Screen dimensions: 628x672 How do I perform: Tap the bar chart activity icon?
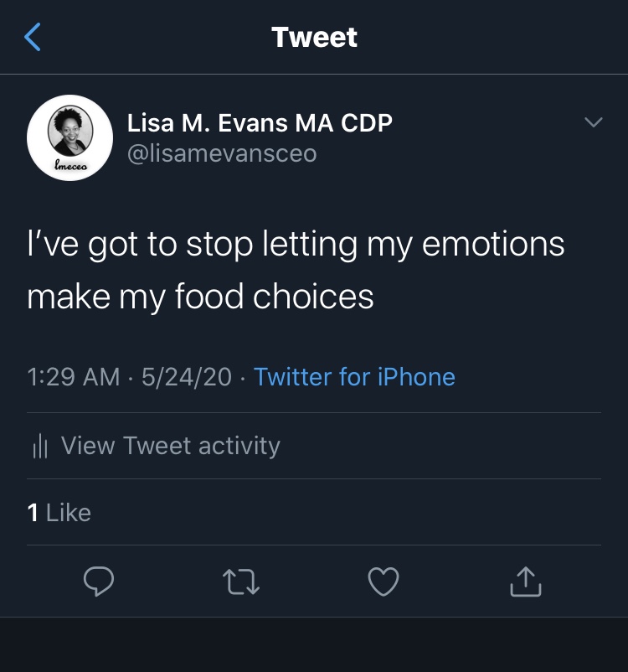(39, 447)
